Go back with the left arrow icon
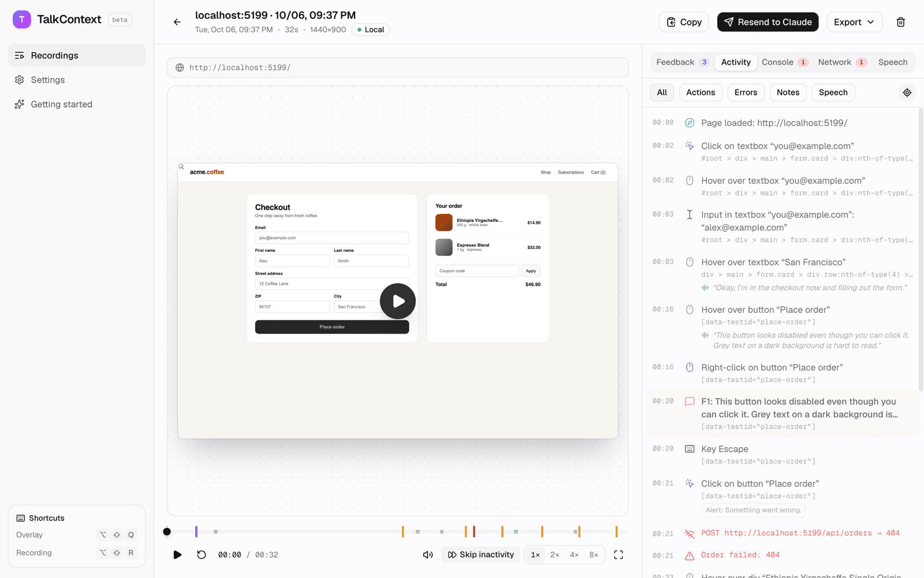The height and width of the screenshot is (578, 924). (x=177, y=22)
